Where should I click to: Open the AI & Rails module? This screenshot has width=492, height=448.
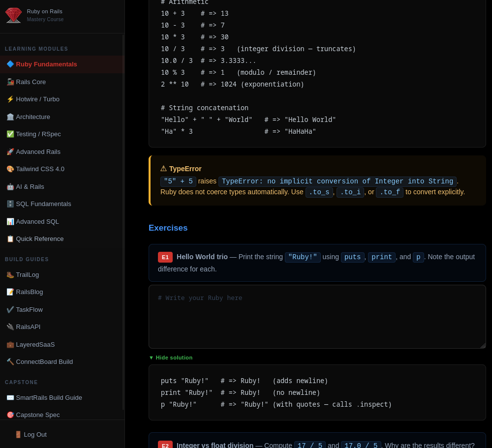point(62,187)
